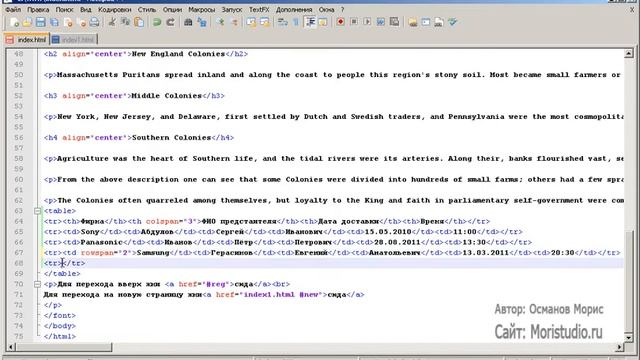Click the </html> closing tag
Screen dimensions: 640x360
(x=60, y=337)
